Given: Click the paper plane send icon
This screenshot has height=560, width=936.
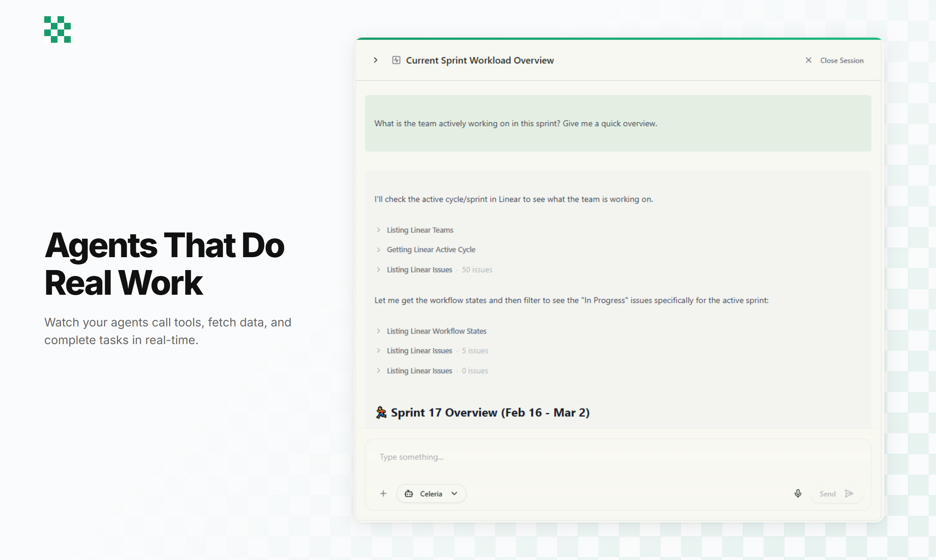Looking at the screenshot, I should coord(849,494).
